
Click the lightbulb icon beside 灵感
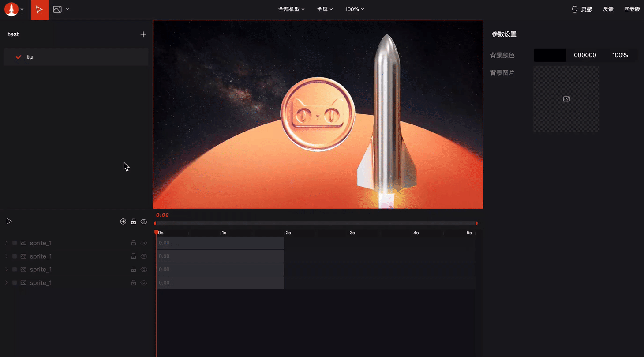tap(575, 9)
